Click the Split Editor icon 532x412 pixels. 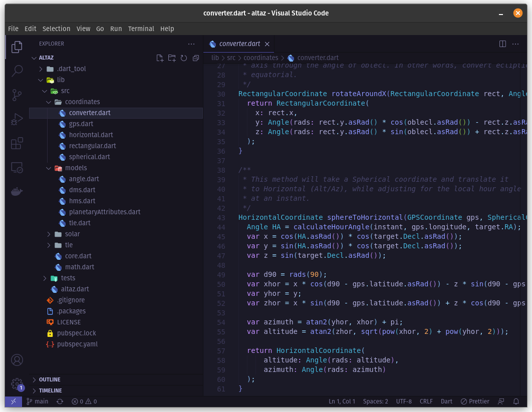coord(502,44)
